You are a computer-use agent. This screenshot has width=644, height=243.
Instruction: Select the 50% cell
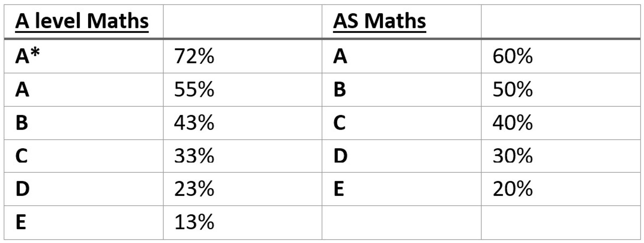[512, 89]
